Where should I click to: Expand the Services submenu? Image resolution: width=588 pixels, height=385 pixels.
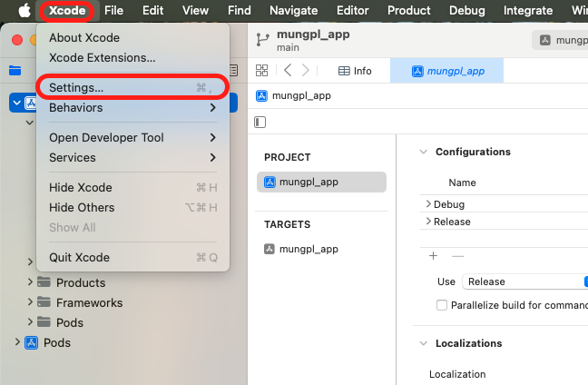click(132, 157)
